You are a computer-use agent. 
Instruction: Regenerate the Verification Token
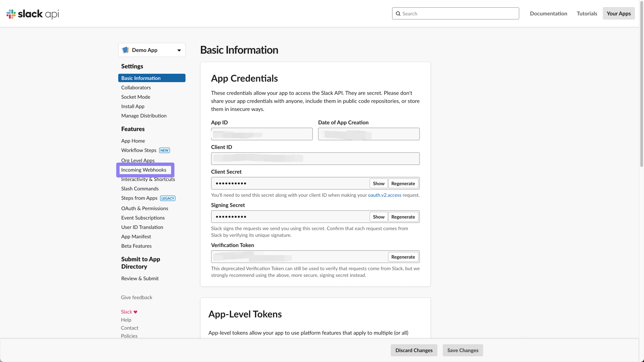click(x=403, y=257)
